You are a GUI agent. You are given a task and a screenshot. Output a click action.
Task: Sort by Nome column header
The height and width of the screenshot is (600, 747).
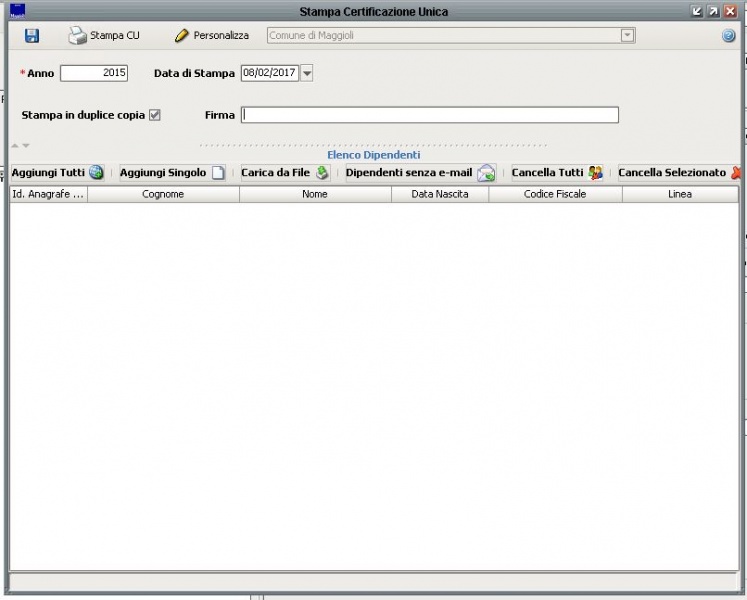315,194
